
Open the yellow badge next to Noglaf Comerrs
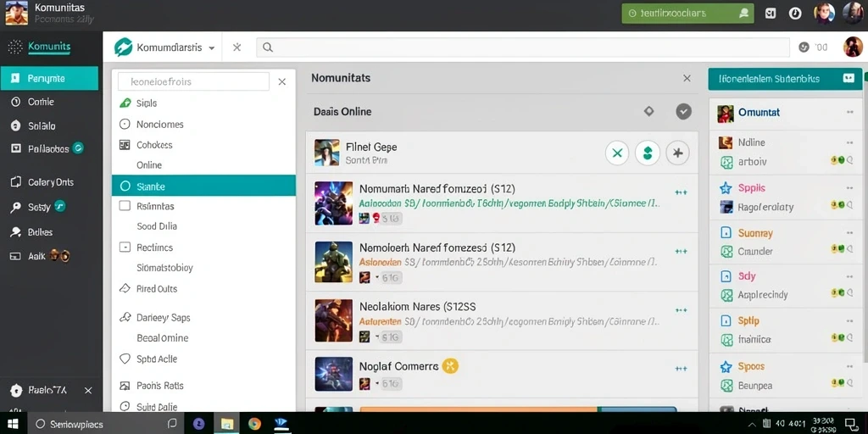(450, 366)
